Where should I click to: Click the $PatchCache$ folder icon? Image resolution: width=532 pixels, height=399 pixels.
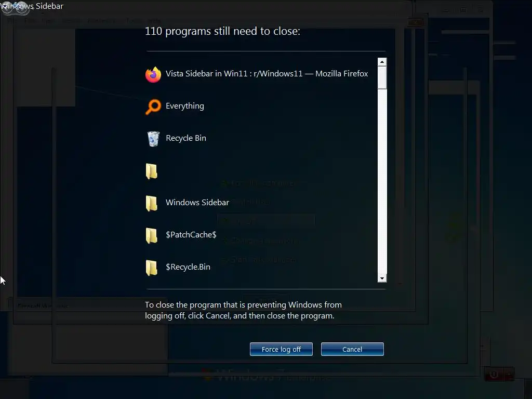point(152,235)
